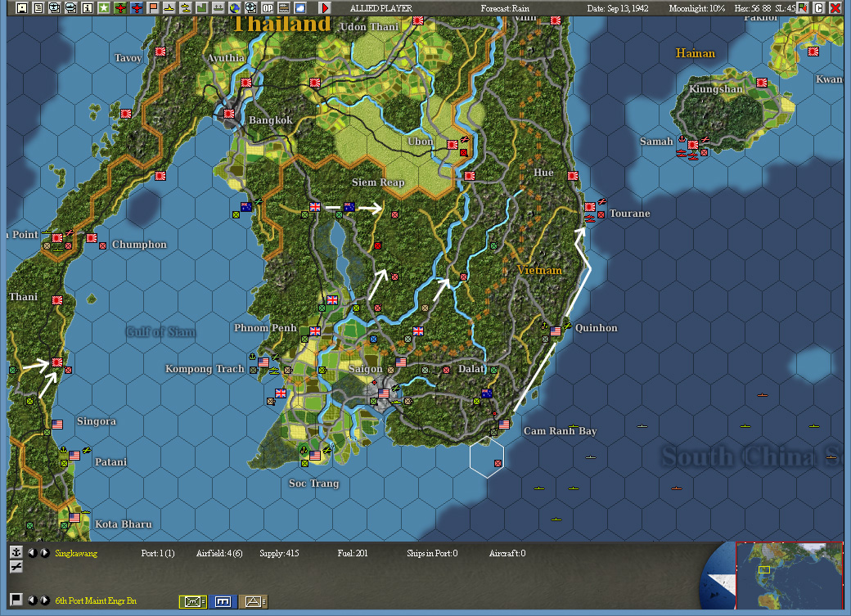
Task: Click the crosshair target toolbar icon
Action: click(x=250, y=7)
